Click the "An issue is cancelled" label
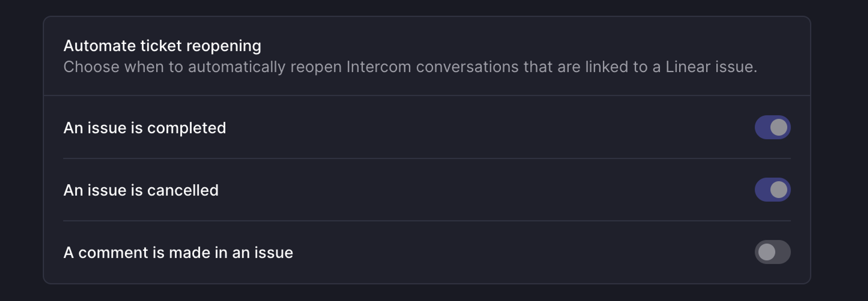The height and width of the screenshot is (301, 868). pyautogui.click(x=142, y=190)
